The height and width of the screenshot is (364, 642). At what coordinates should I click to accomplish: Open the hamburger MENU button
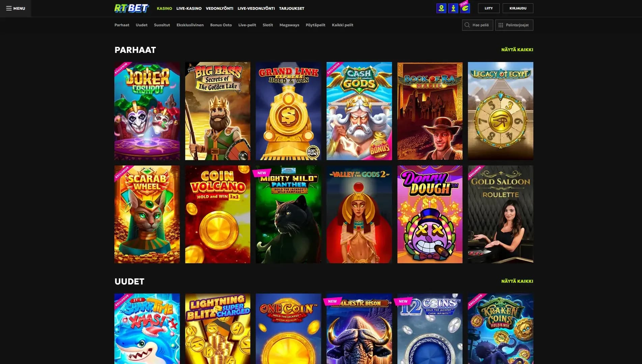tap(16, 8)
